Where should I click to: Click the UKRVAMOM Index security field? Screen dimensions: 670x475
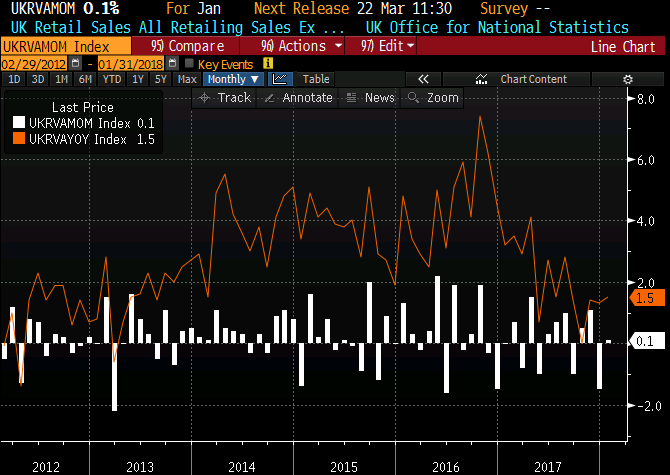[66, 46]
